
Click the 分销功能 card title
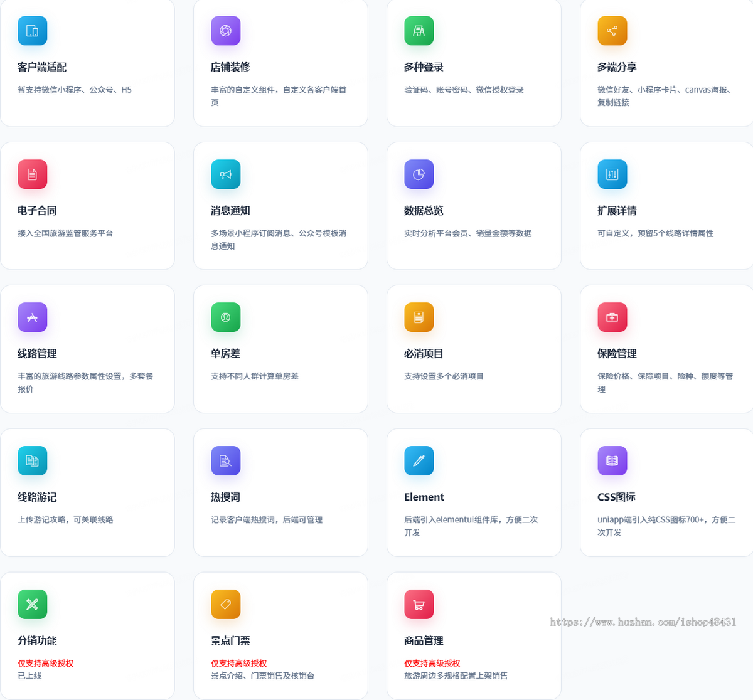click(37, 641)
